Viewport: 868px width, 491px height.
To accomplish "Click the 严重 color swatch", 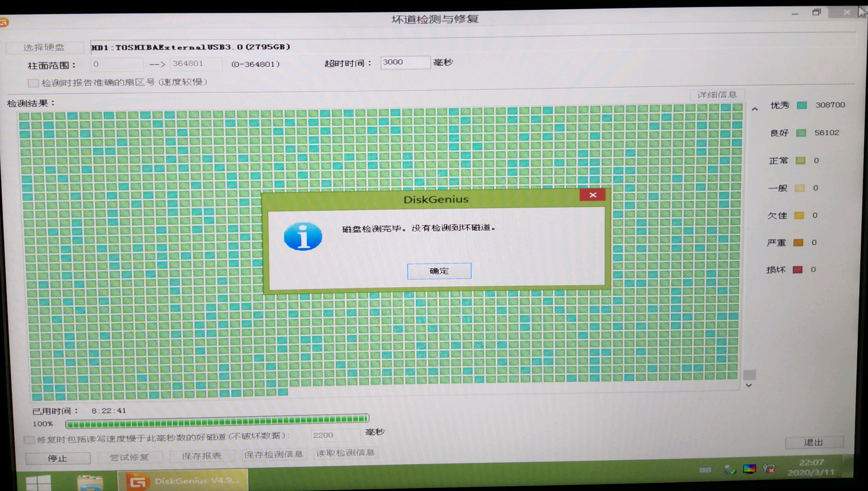I will [x=798, y=242].
